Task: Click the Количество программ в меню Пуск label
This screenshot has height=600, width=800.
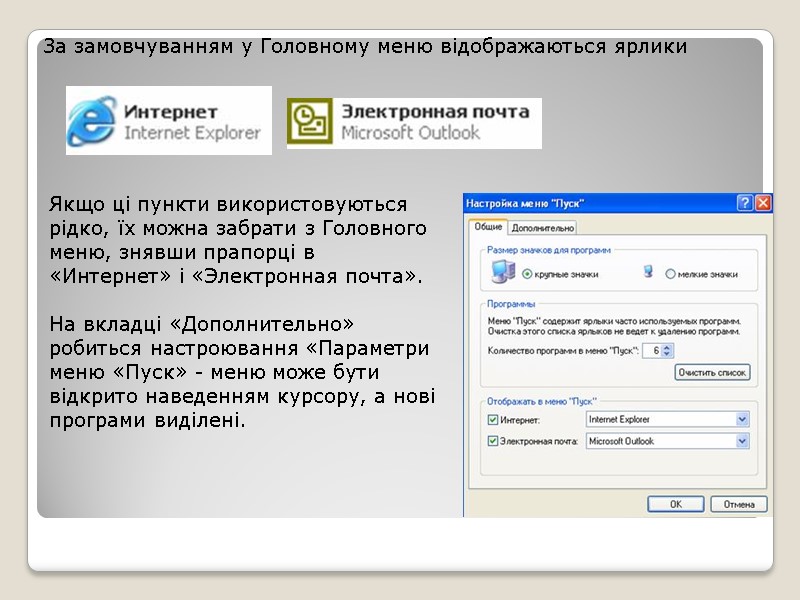Action: pyautogui.click(x=563, y=351)
